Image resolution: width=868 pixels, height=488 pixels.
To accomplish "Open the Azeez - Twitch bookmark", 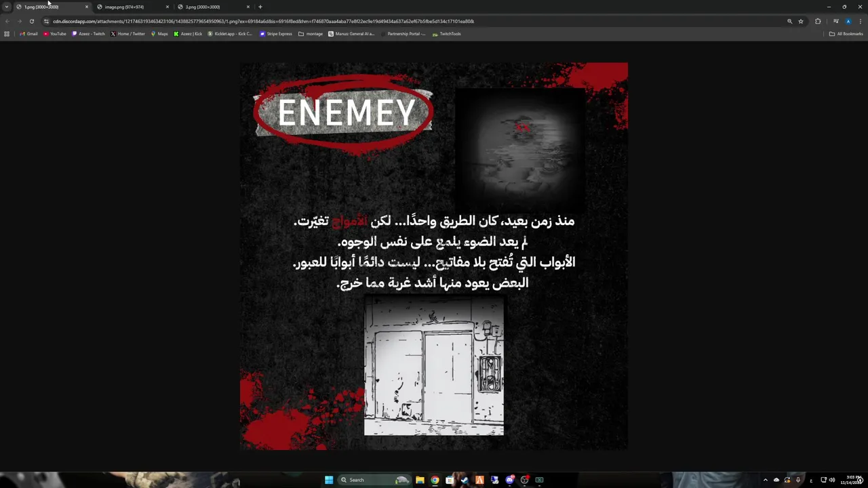I will coord(89,34).
